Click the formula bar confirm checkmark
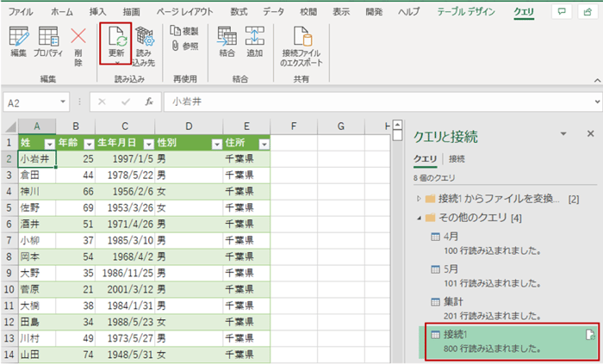The height and width of the screenshot is (364, 603). 126,102
